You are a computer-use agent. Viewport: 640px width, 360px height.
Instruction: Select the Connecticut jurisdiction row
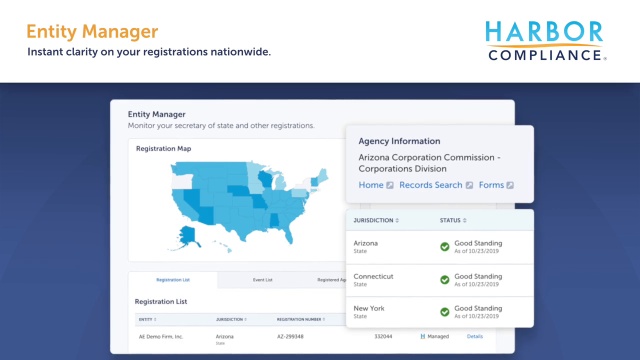pyautogui.click(x=440, y=280)
